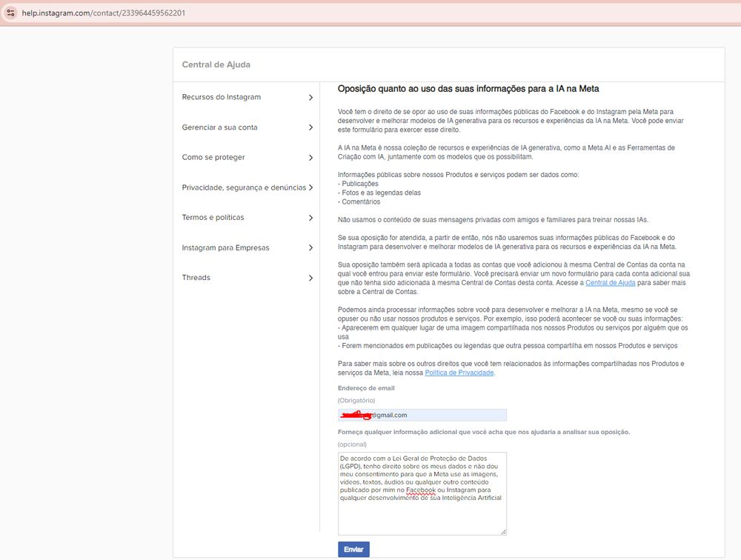This screenshot has width=741, height=560.
Task: Click the sentence 'Não usamos o conteúdo de suas mensagens privadas'
Action: pos(493,220)
